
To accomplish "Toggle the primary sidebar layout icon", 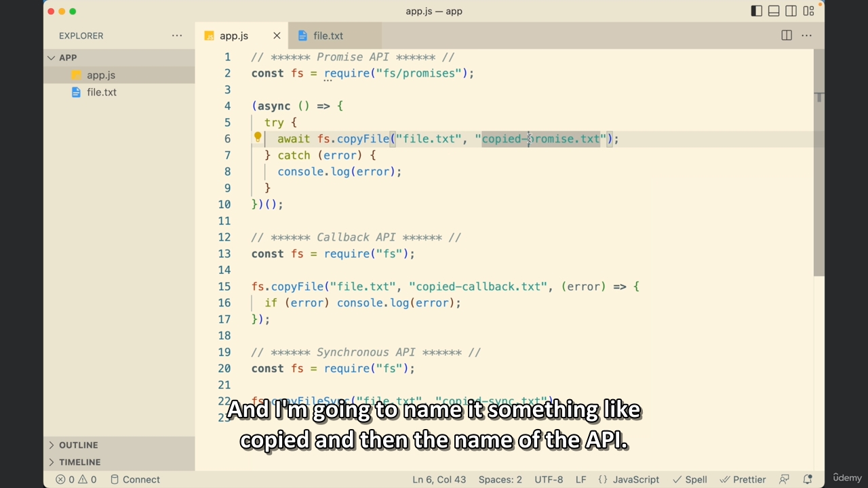I will [x=757, y=11].
